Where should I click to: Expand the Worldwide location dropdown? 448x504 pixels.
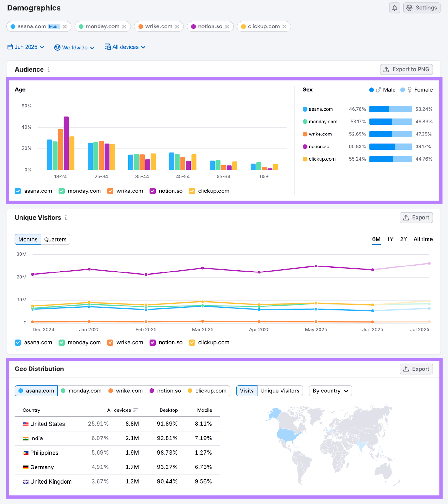(74, 48)
